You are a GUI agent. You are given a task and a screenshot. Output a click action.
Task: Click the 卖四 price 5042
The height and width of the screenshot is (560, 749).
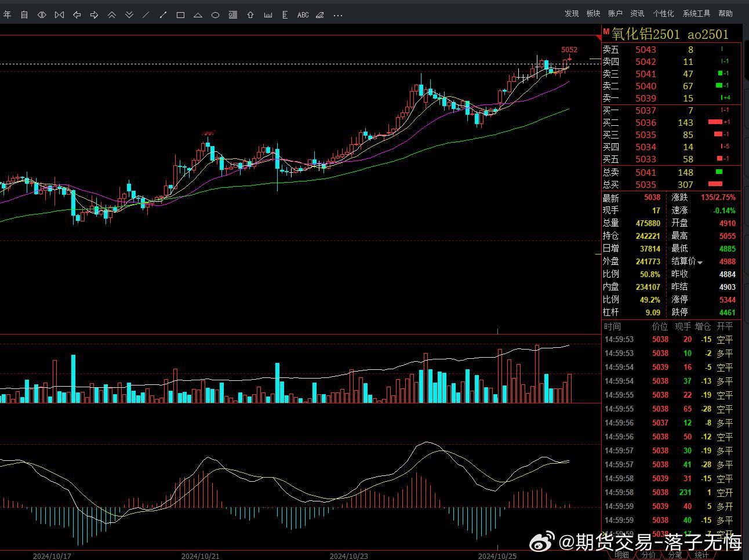646,62
